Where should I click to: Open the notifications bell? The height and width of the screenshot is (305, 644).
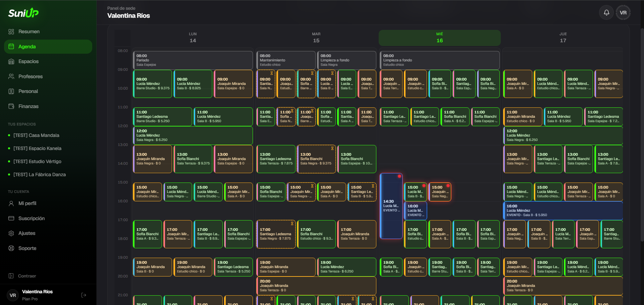[x=606, y=12]
